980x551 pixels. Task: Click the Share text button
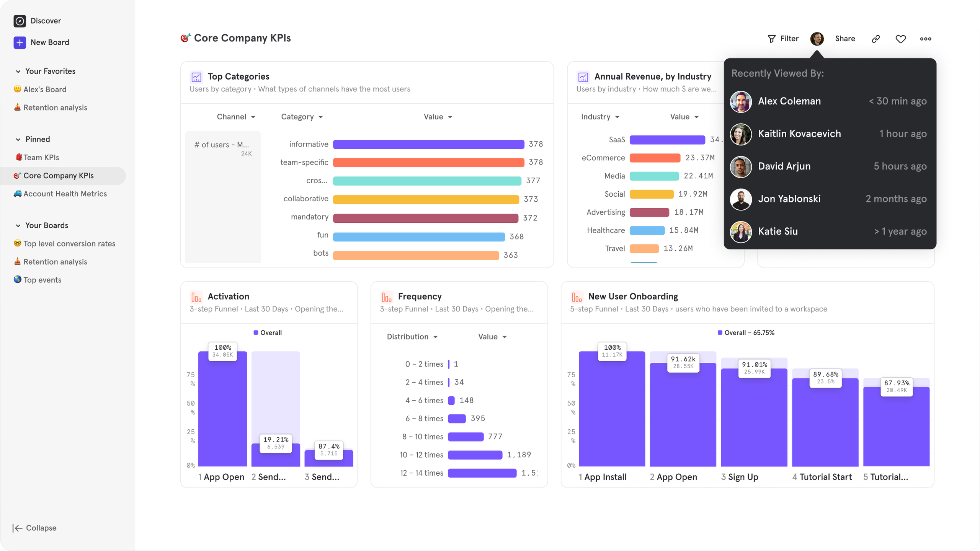click(x=844, y=38)
